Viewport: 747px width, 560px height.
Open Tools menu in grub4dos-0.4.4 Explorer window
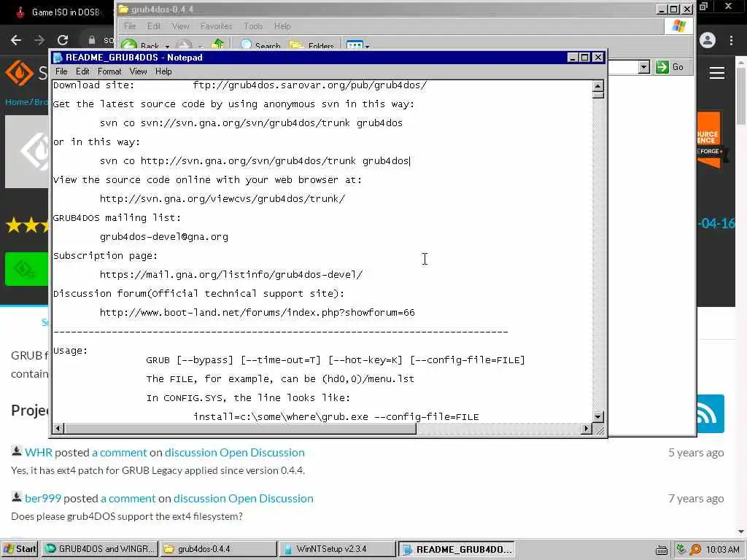253,26
